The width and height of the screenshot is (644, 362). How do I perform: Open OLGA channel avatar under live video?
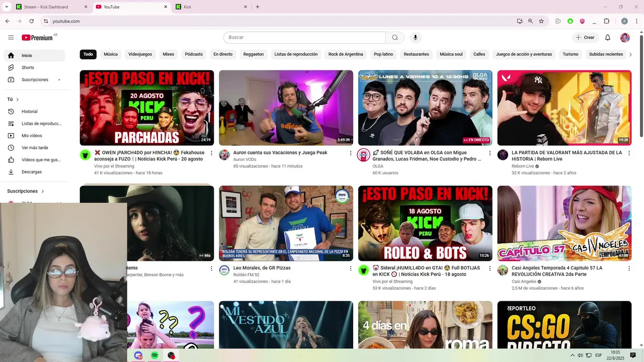(363, 155)
